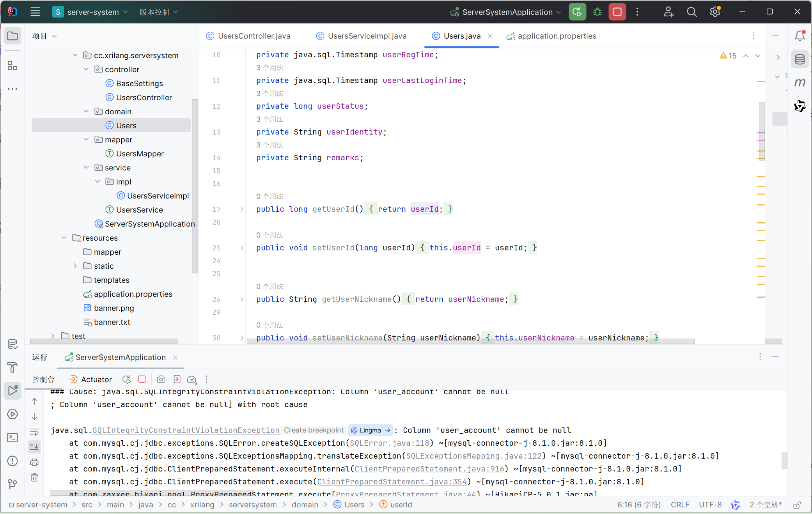Toggle the read-only lock in status bar
The width and height of the screenshot is (812, 514).
tap(797, 505)
